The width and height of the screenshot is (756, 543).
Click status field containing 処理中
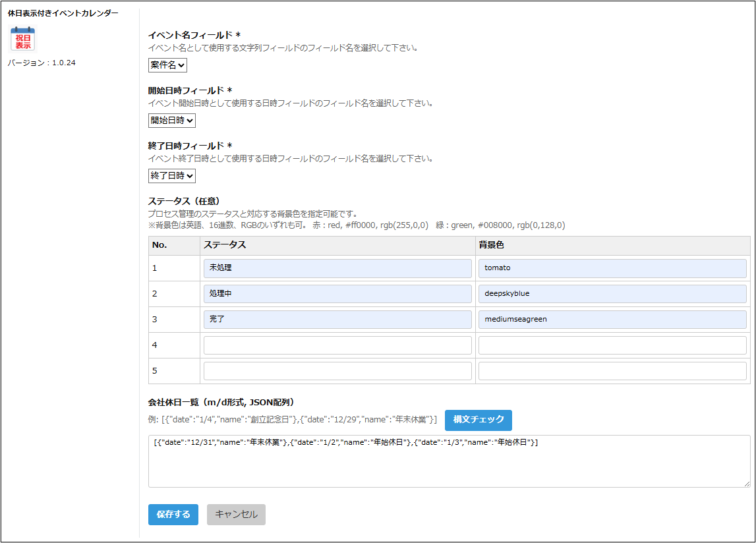point(337,294)
